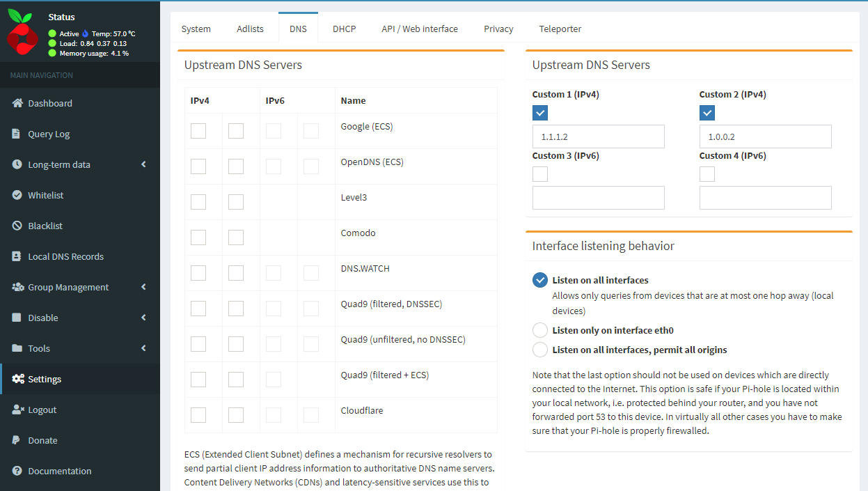Click the empty Custom 3 (IPv6) field
Screen dimensions: 868x491
pyautogui.click(x=599, y=198)
